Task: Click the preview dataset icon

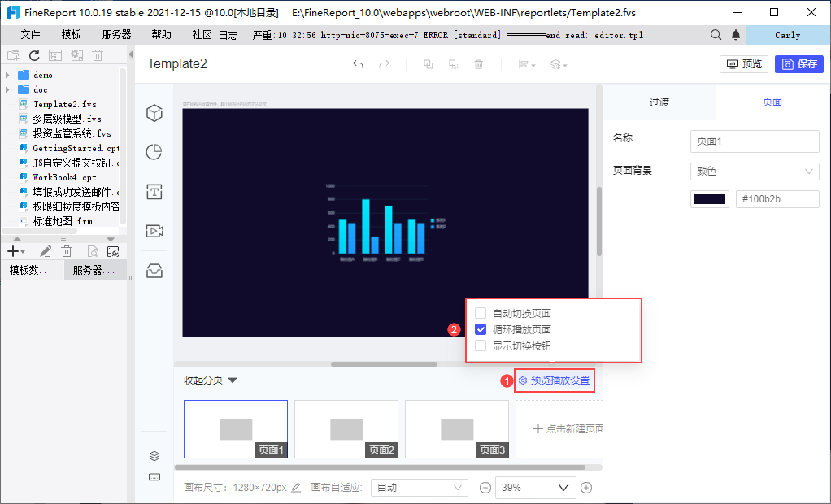Action: [x=92, y=251]
